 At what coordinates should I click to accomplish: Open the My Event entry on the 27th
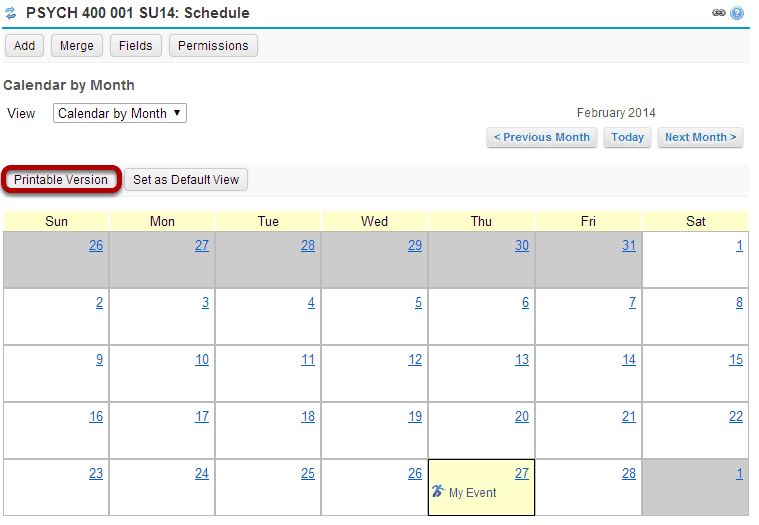(472, 493)
